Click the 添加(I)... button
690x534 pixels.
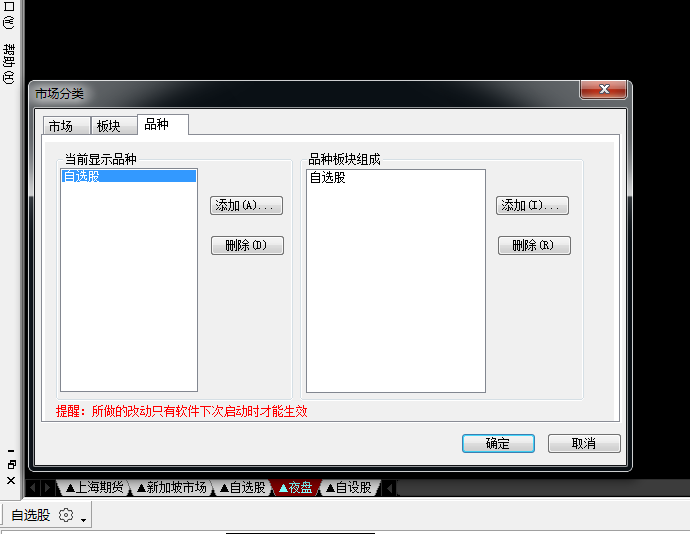(x=532, y=206)
